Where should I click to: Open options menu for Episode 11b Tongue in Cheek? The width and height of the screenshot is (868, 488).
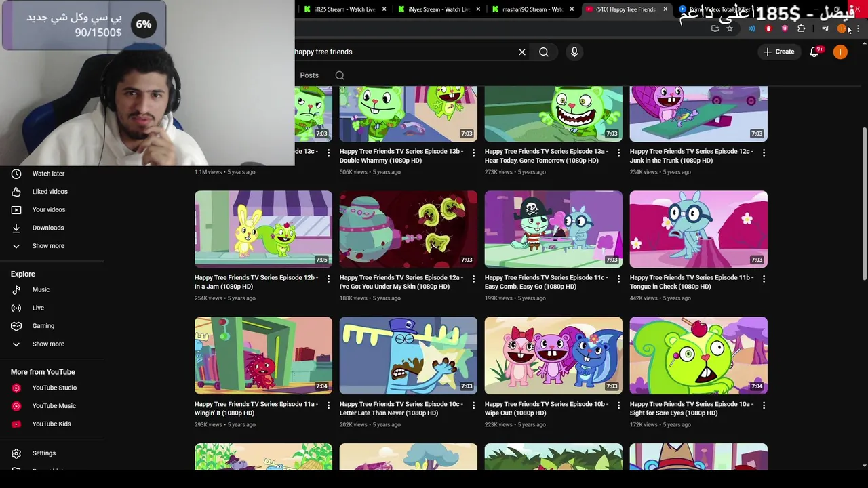click(764, 279)
